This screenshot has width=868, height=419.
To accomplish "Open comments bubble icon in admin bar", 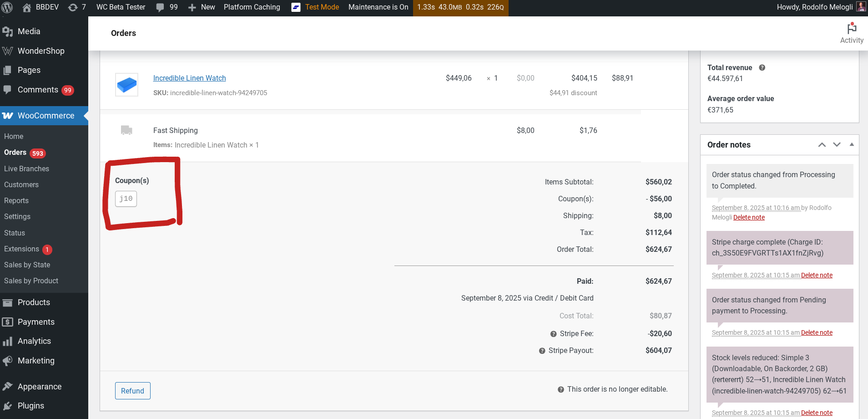I will pos(160,7).
